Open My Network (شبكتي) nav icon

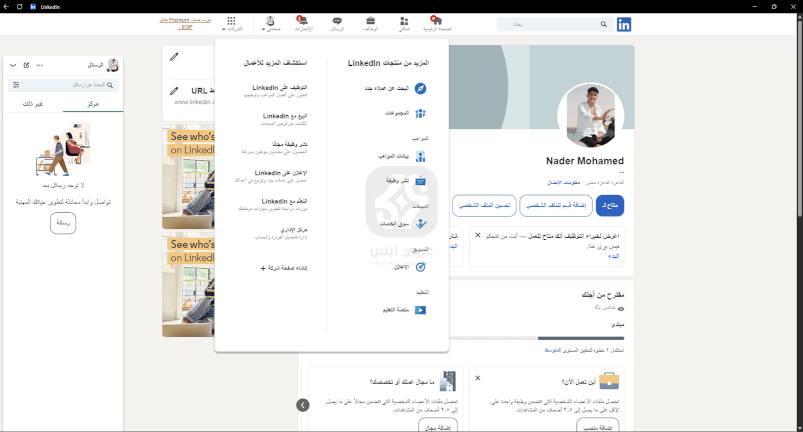[404, 23]
